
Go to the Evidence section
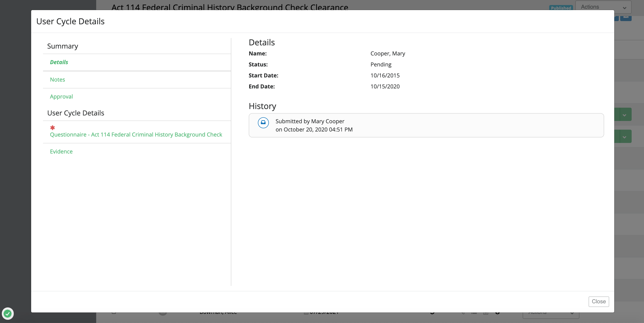pos(61,151)
